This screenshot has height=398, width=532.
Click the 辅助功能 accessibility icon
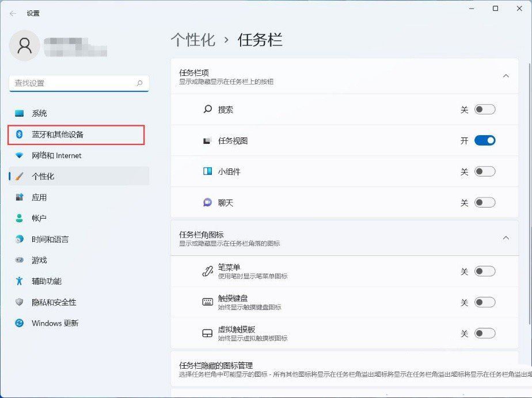coord(20,281)
